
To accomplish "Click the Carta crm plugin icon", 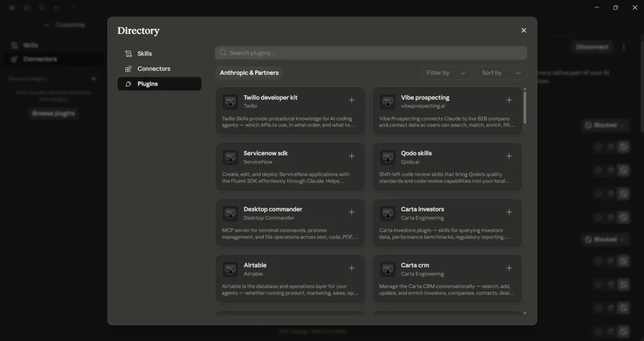I will [387, 269].
